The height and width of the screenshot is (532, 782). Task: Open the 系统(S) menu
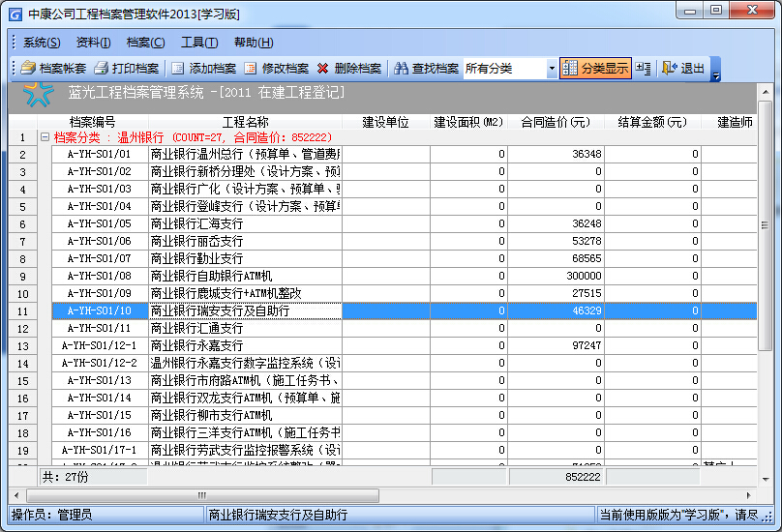click(x=42, y=43)
